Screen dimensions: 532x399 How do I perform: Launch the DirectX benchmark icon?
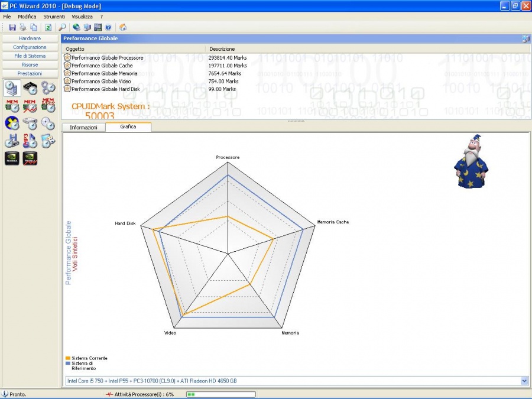[12, 124]
